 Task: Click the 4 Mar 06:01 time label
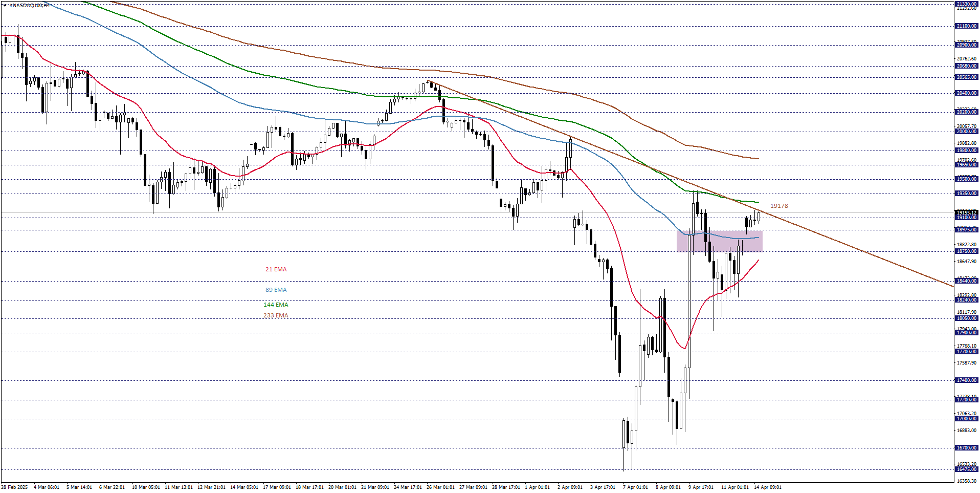point(47,487)
